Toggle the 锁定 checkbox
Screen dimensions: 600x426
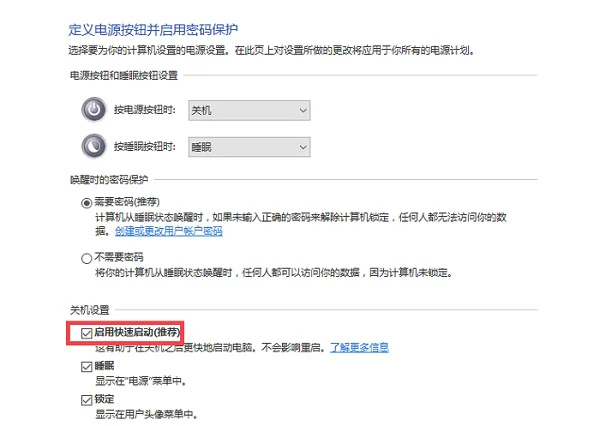point(86,400)
